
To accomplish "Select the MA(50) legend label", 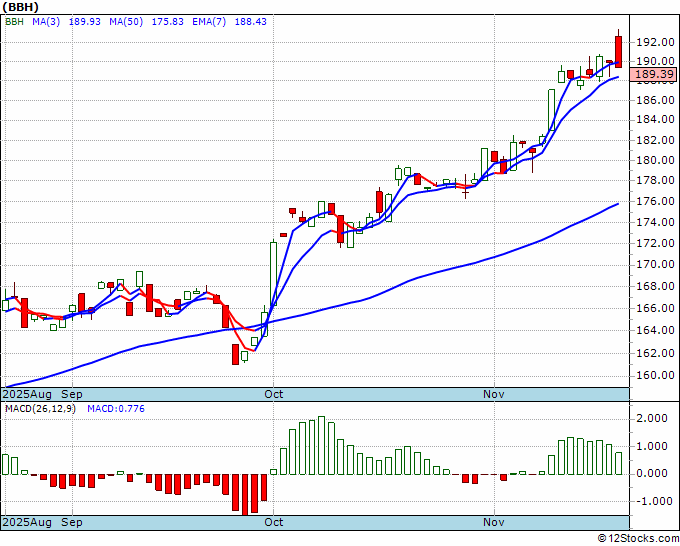I will 126,22.
